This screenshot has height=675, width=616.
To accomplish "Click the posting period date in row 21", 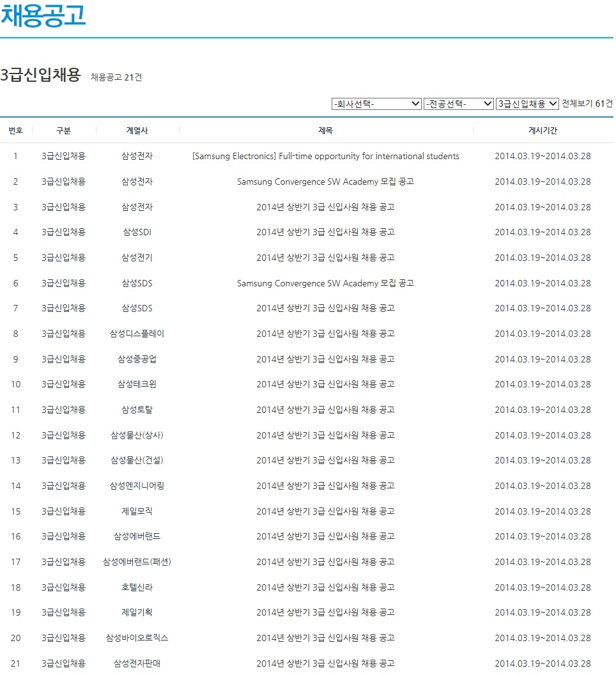I will click(543, 663).
